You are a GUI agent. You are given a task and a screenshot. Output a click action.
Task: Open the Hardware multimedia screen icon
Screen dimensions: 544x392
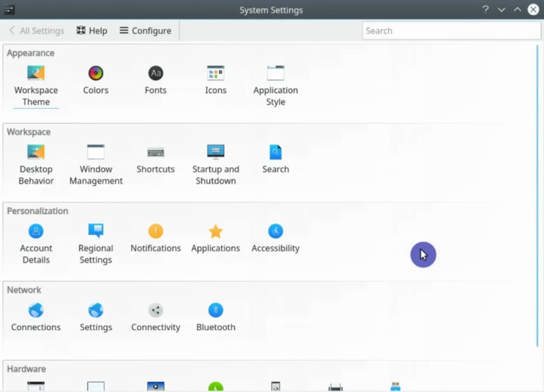click(156, 386)
